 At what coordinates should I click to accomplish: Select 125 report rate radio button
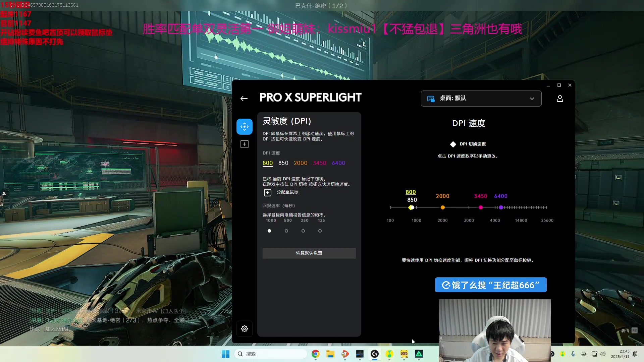[320, 231]
